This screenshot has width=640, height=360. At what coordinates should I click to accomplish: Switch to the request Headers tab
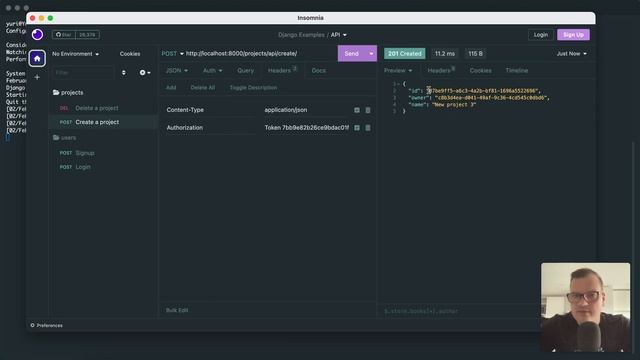282,71
